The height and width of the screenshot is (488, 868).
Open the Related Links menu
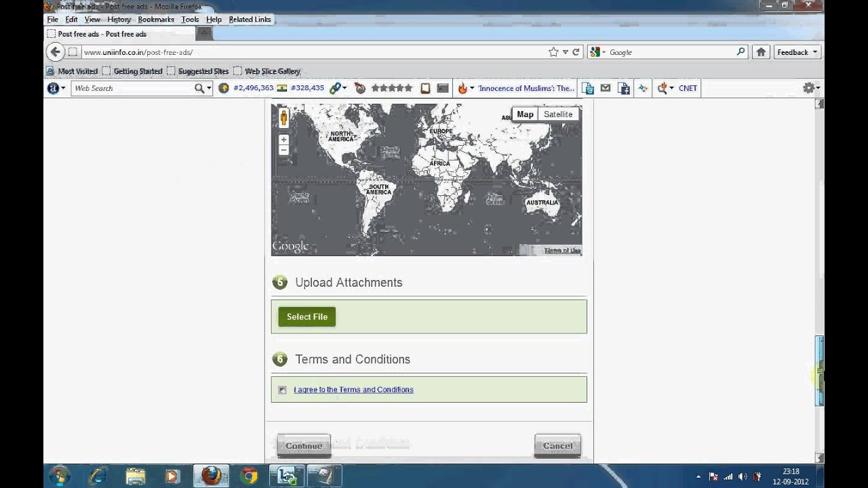tap(250, 20)
